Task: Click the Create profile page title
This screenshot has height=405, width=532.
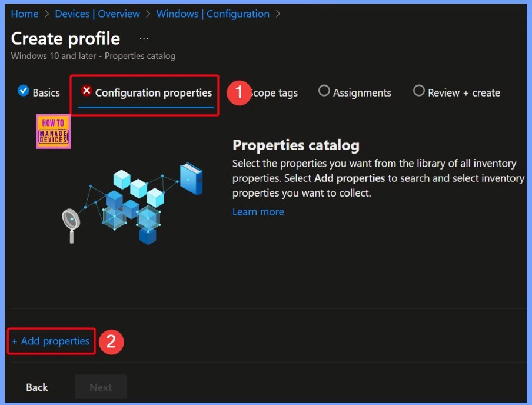Action: (x=65, y=39)
